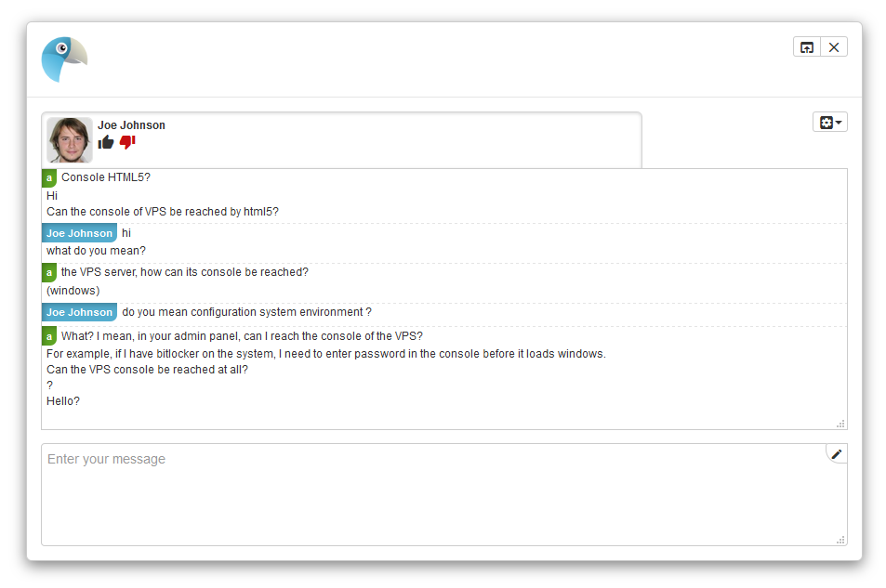Click the Hello? message line
The image size is (886, 588).
63,401
